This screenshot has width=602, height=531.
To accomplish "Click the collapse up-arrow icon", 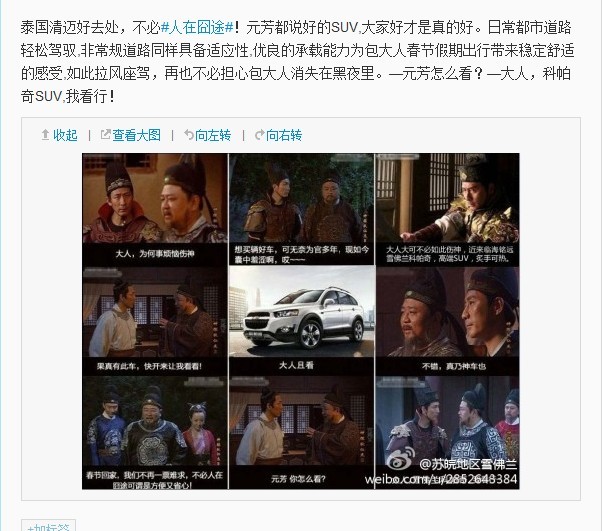I will pos(45,135).
